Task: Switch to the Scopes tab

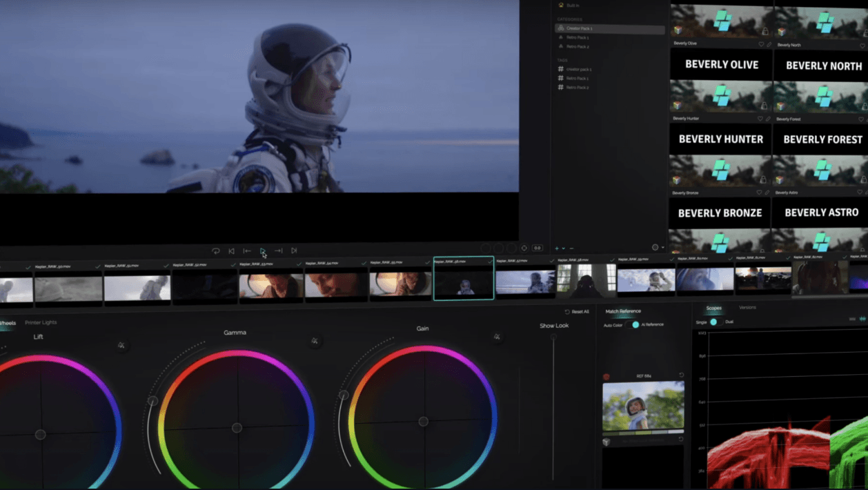Action: pos(713,308)
